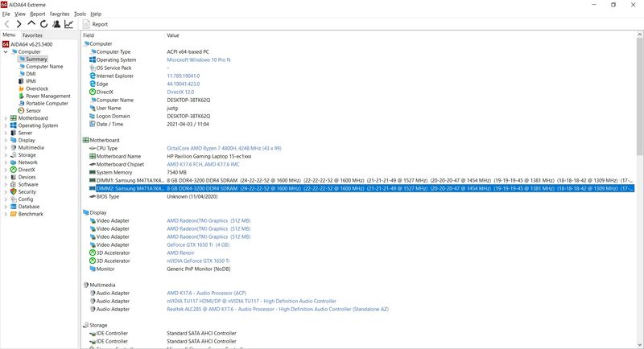
Task: Select the highlighted DIMM2 Samsung memory row
Action: click(361, 189)
